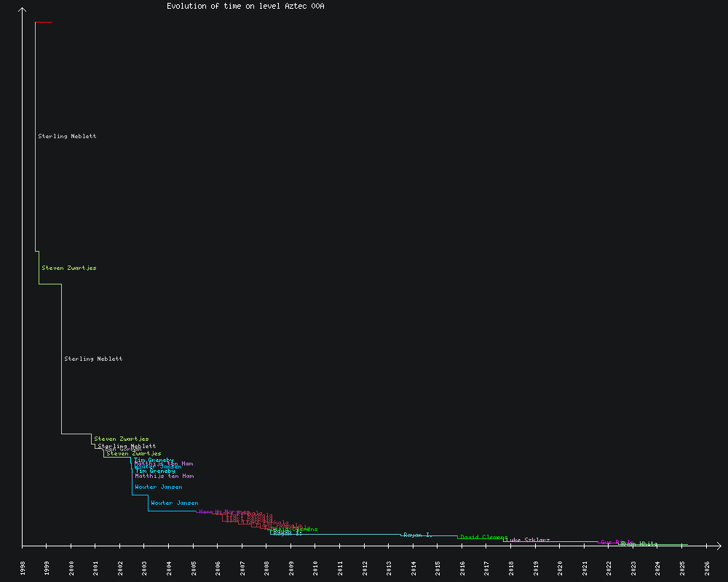Viewport: 728px width, 582px height.
Task: Select the 2015 year label on axis
Action: pyautogui.click(x=438, y=567)
